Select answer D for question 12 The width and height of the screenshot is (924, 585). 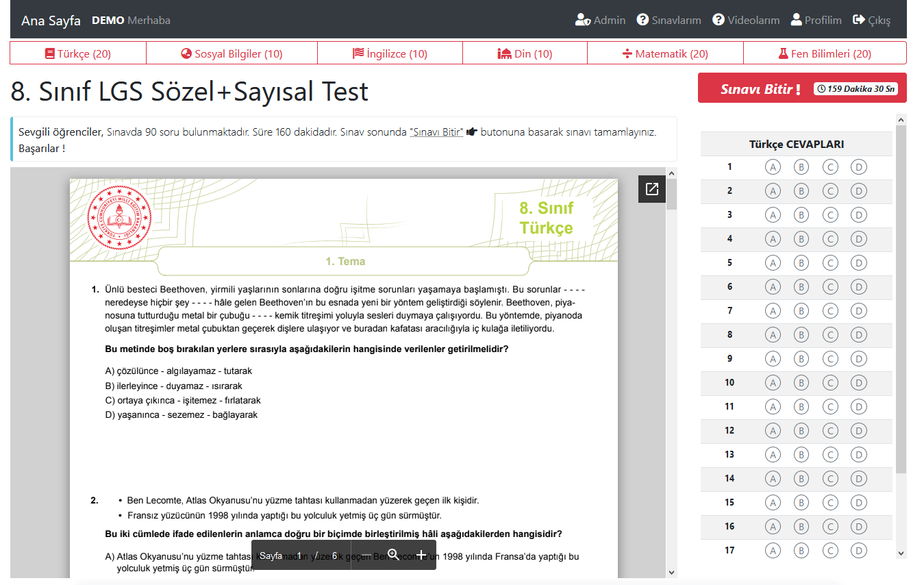[x=859, y=430]
